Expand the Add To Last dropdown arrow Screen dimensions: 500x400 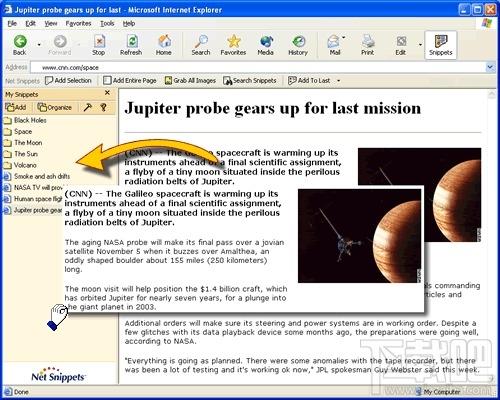pyautogui.click(x=339, y=81)
